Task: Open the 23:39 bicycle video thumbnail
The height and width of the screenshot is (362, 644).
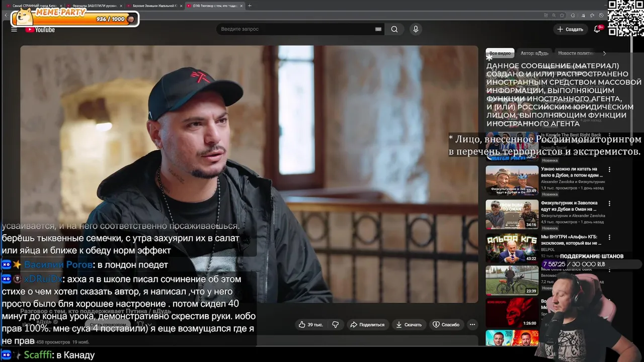Action: pos(512,280)
